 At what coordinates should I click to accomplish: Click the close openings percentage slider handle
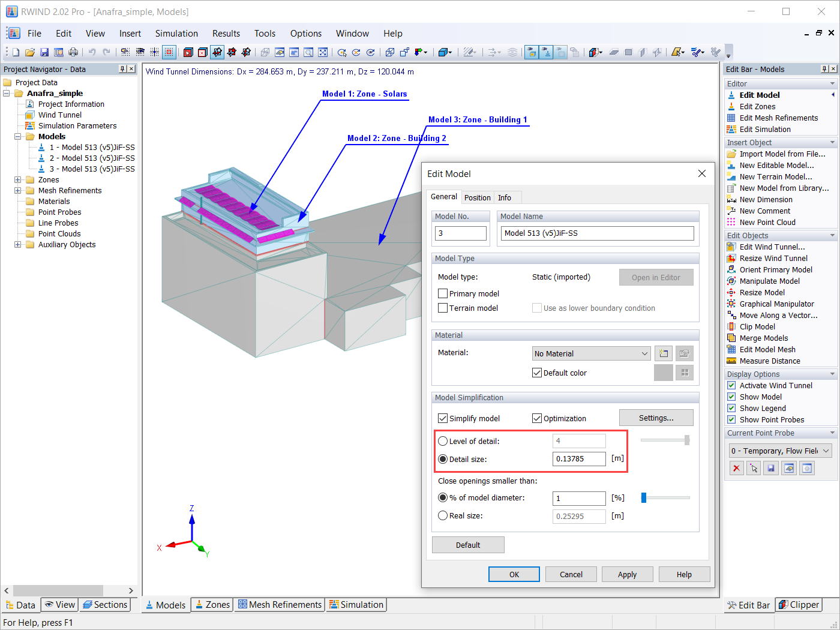644,498
